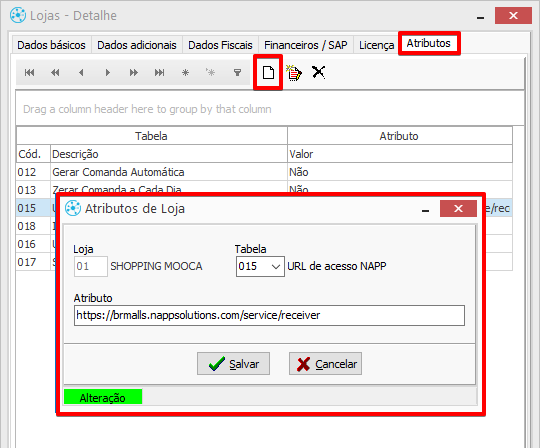Switch to Dados básicos tab

(51, 45)
